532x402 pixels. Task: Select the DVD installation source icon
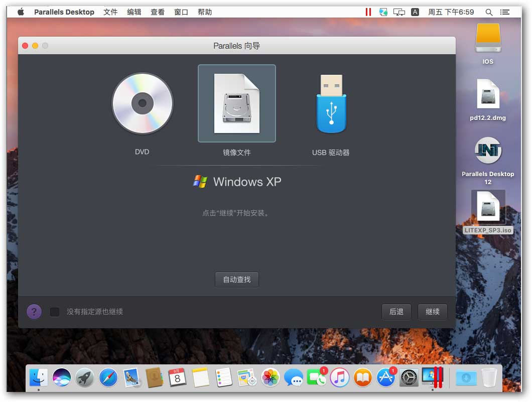click(142, 104)
